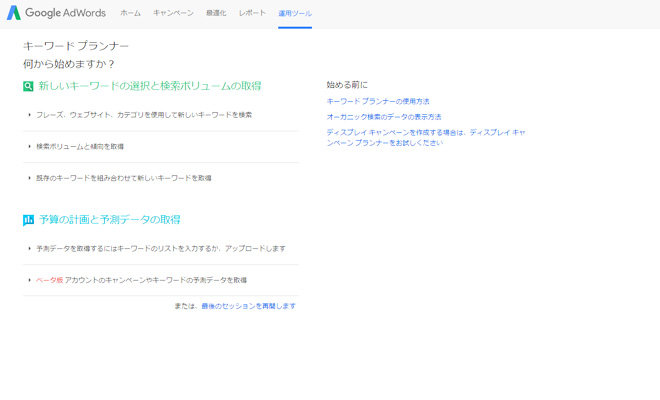Image resolution: width=660 pixels, height=400 pixels.
Task: Click ディスプレイ キャンペーン プランナー link
Action: click(x=426, y=137)
